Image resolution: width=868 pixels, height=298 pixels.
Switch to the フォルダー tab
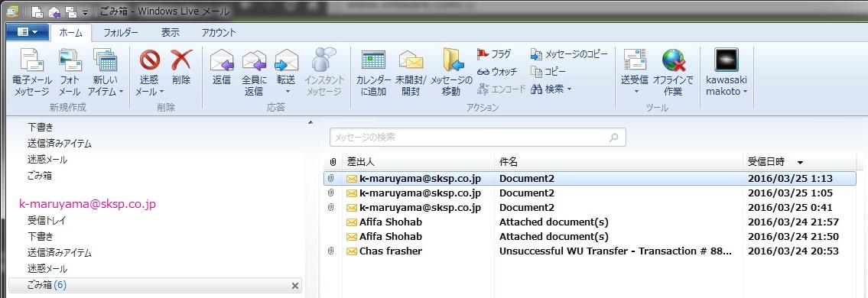(121, 33)
